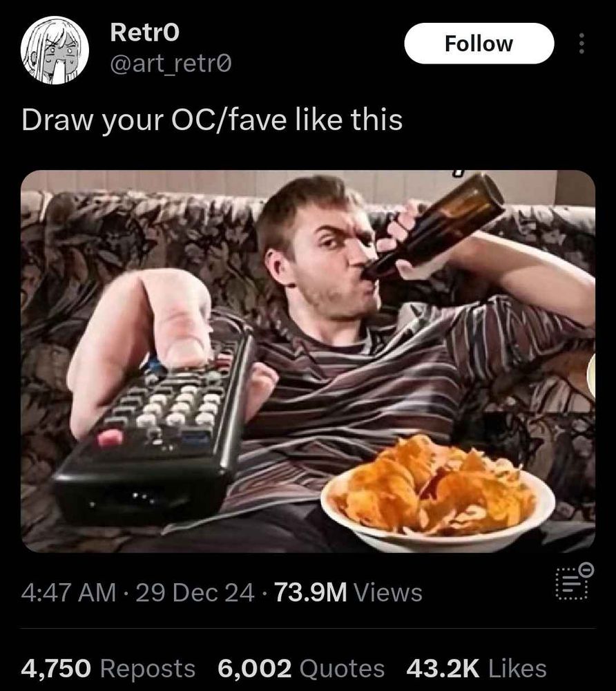
Task: Click the beer bottle in the photo
Action: click(434, 227)
